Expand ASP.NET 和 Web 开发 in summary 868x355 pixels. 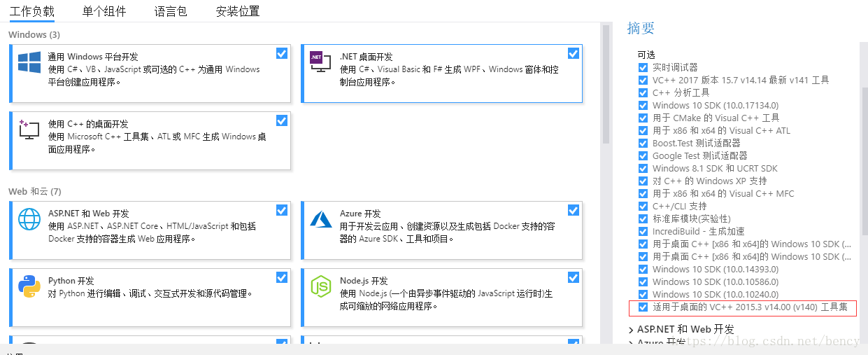[631, 329]
